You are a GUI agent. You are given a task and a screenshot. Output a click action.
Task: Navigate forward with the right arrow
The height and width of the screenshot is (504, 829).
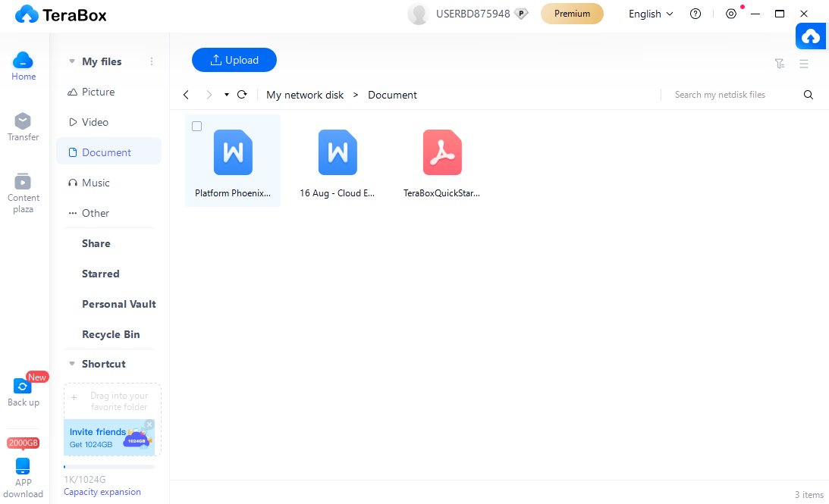coord(209,95)
